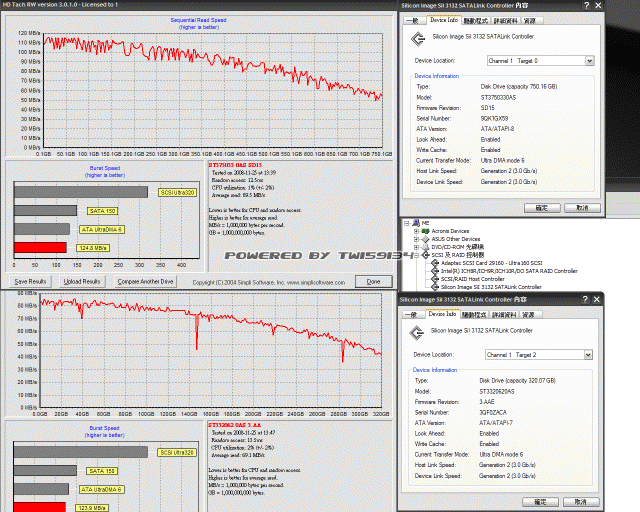Click the 124.8 MB/s burst speed label
This screenshot has width=640, height=512.
point(93,248)
